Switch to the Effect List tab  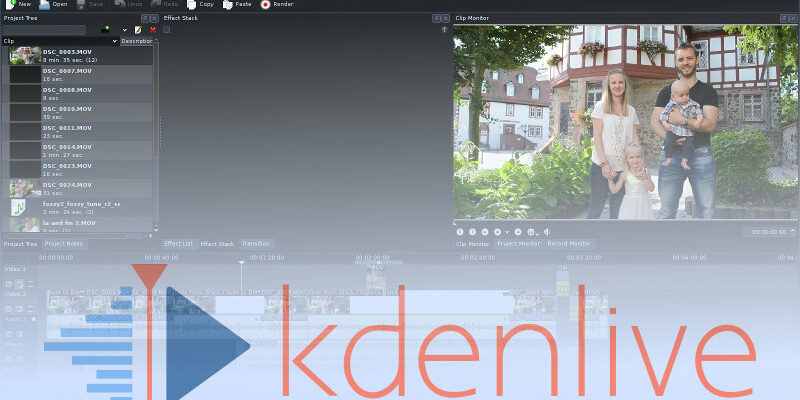pos(179,244)
